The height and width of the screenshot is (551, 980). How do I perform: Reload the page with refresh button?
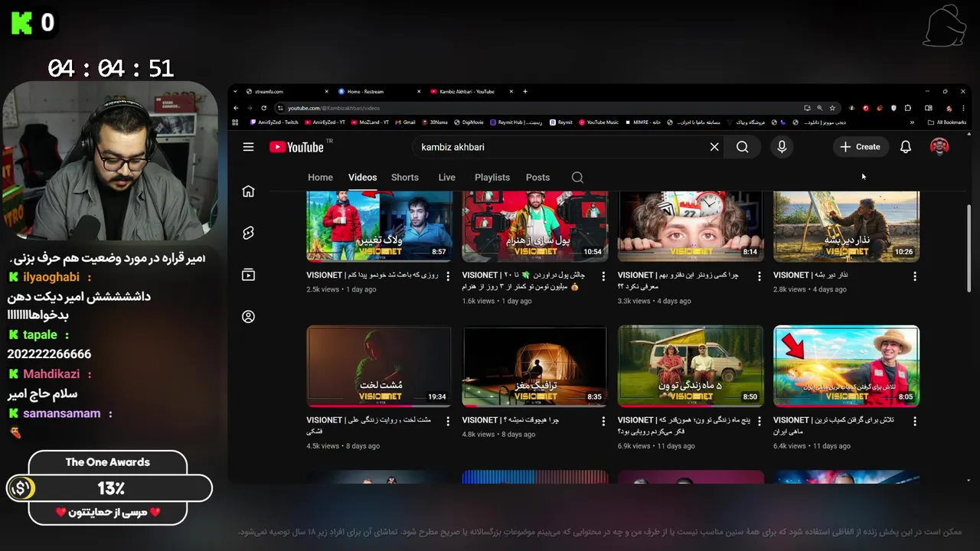[x=263, y=108]
